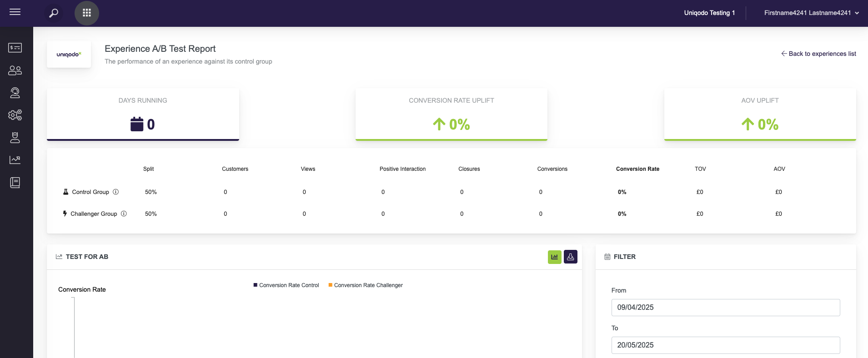
Task: Click the download report button
Action: point(570,257)
